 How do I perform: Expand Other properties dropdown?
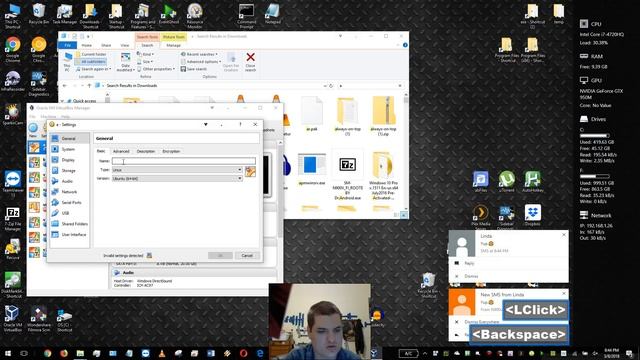[x=157, y=69]
